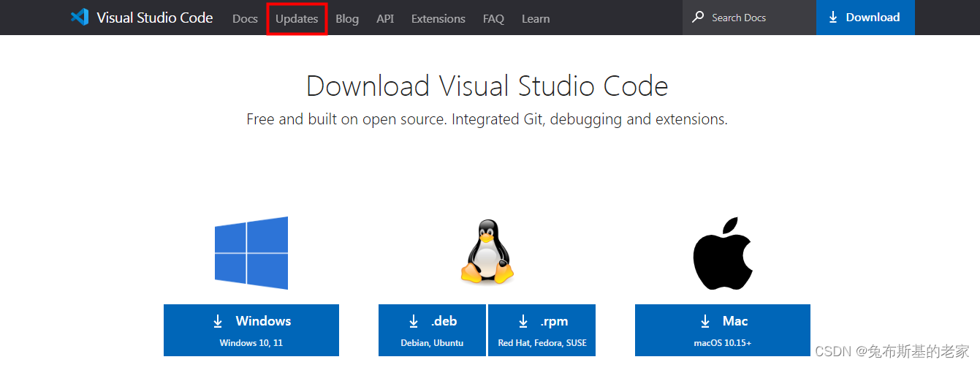Download the .deb package

pyautogui.click(x=432, y=330)
